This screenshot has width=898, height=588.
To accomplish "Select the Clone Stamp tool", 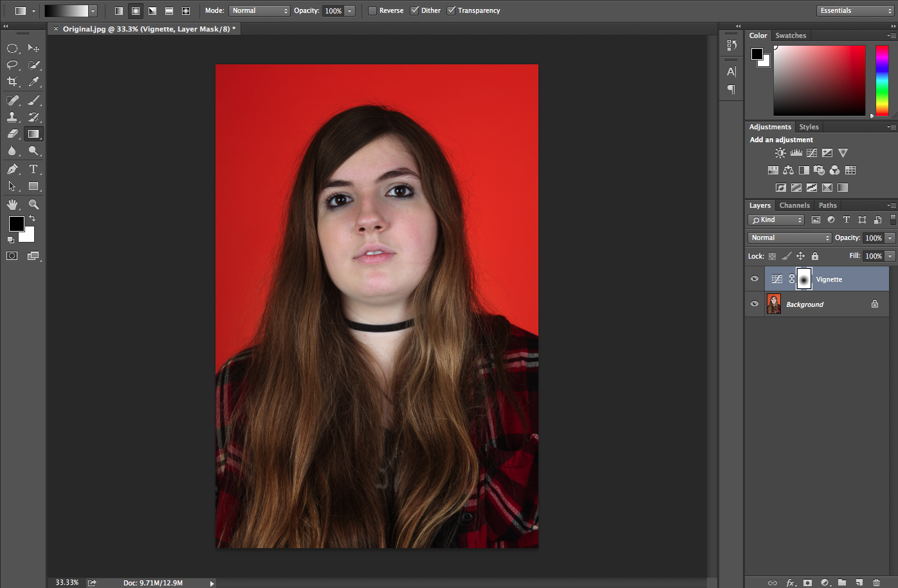I will 12,117.
